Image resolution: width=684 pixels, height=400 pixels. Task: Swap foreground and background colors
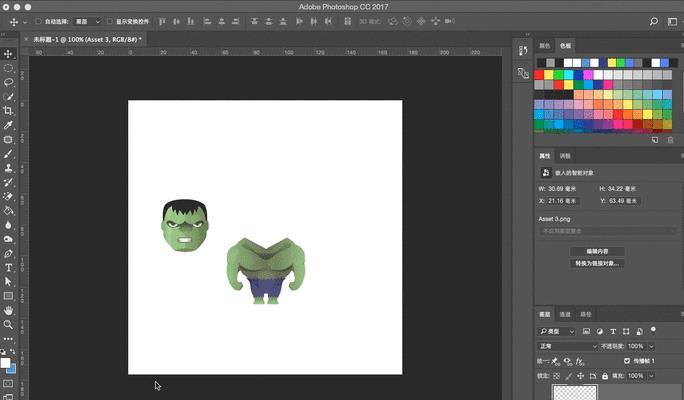tap(12, 352)
